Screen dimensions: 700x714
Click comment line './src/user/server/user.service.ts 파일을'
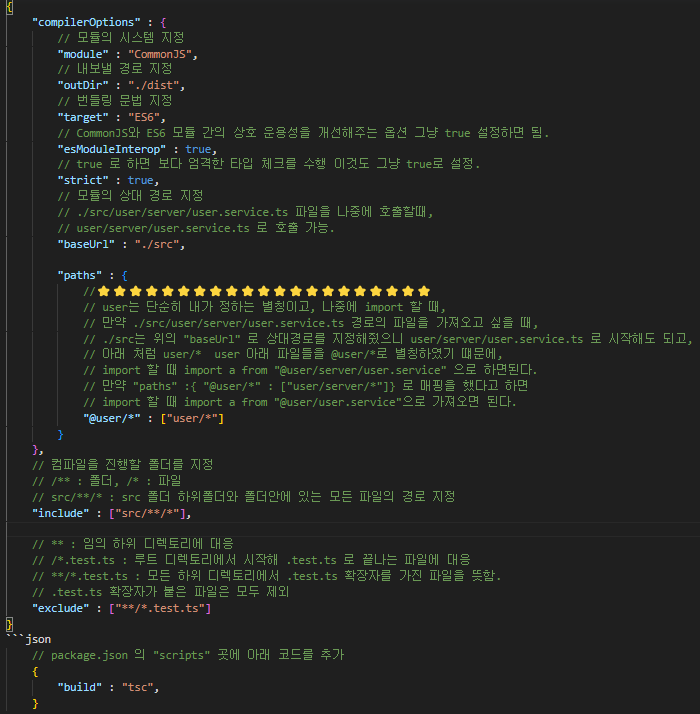245,212
